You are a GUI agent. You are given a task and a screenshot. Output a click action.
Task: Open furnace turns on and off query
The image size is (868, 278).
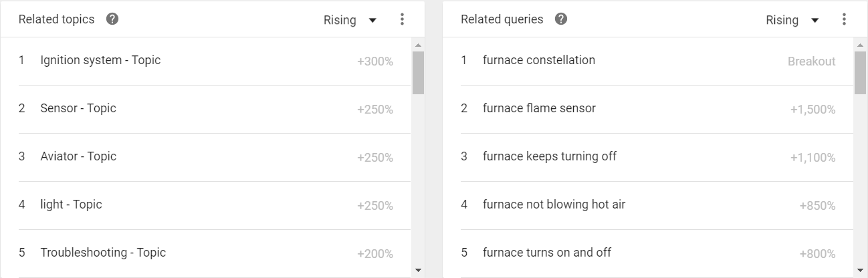click(546, 253)
